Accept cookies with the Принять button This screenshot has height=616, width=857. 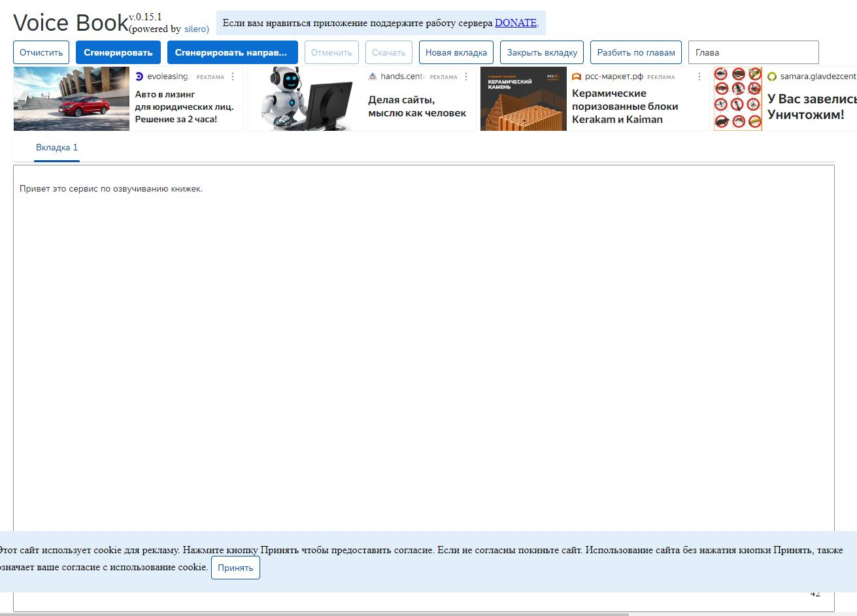coord(235,568)
